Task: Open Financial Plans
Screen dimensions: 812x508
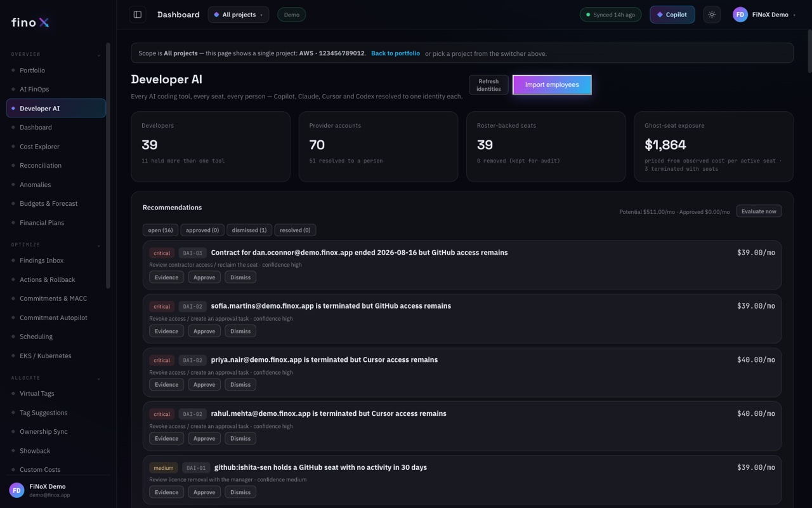Action: (x=56, y=223)
